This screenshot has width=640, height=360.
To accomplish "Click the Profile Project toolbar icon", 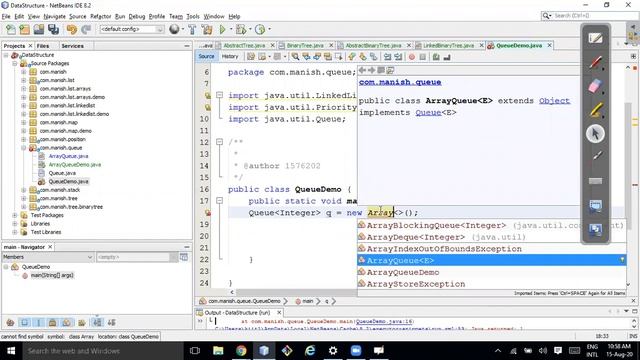I will click(260, 29).
